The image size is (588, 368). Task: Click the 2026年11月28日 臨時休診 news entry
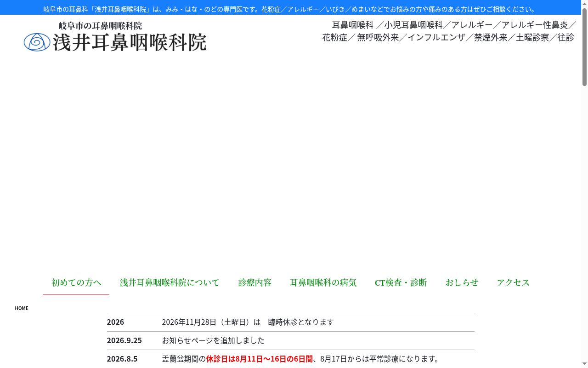(248, 322)
